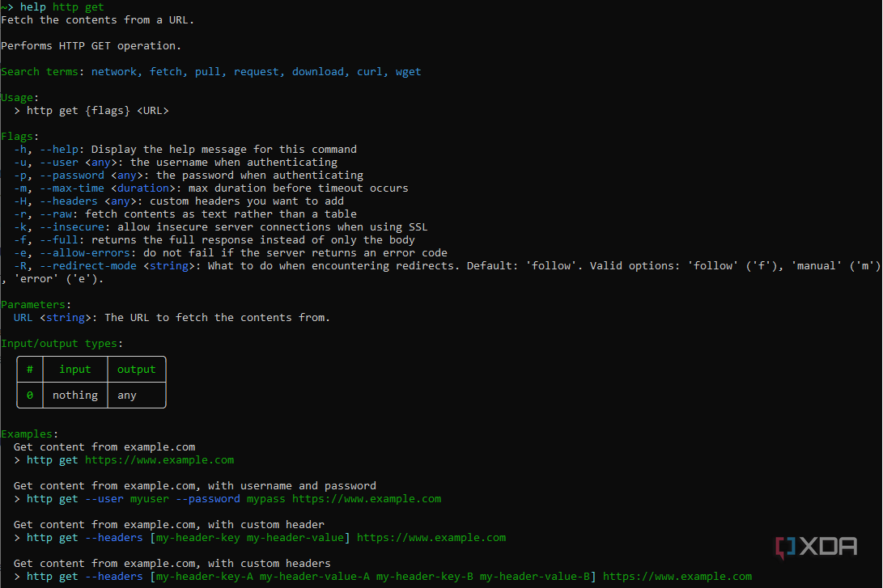Viewport: 883px width, 588px height.
Task: Click the 'Examples' heading
Action: [27, 434]
